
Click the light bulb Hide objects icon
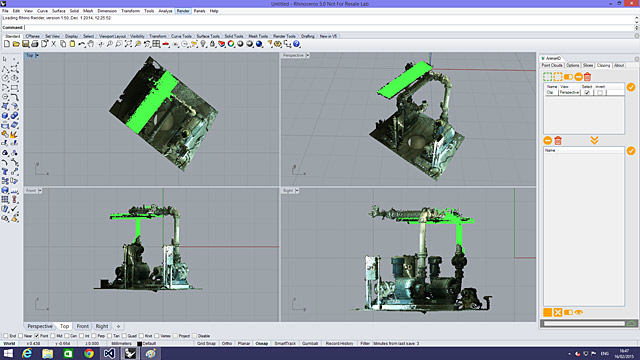[203, 44]
